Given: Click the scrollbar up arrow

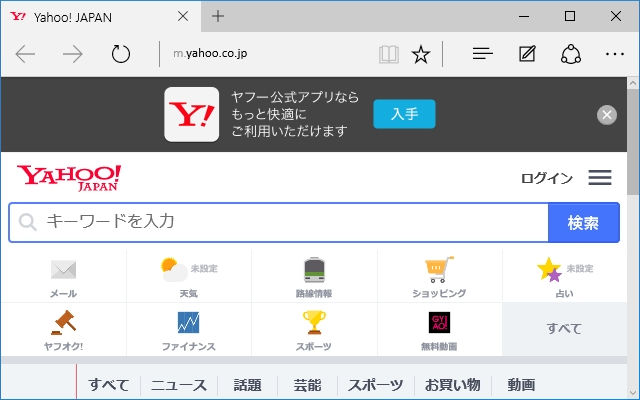Looking at the screenshot, I should pos(633,83).
